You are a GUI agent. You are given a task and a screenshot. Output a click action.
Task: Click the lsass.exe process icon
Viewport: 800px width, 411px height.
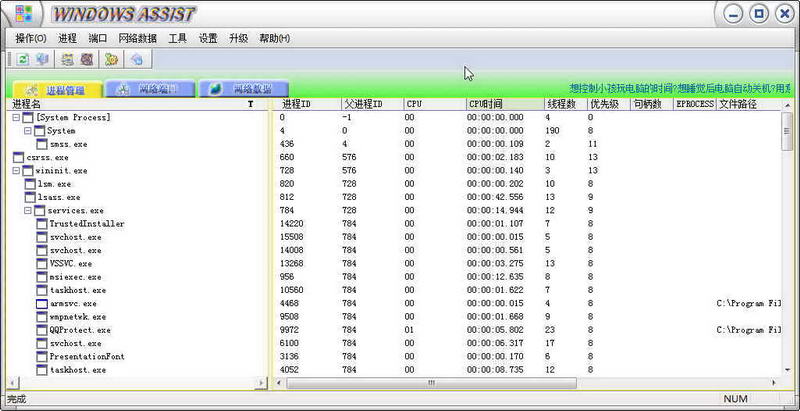[30, 197]
